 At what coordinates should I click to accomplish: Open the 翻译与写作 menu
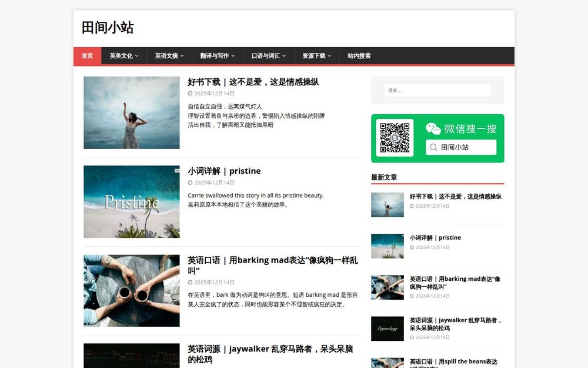pyautogui.click(x=218, y=56)
